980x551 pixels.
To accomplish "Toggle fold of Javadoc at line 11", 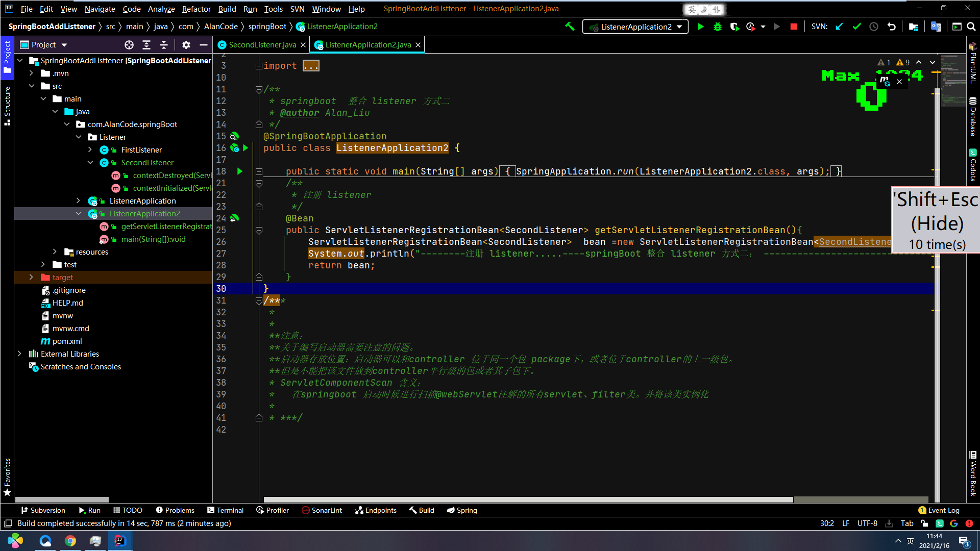I will pyautogui.click(x=259, y=89).
